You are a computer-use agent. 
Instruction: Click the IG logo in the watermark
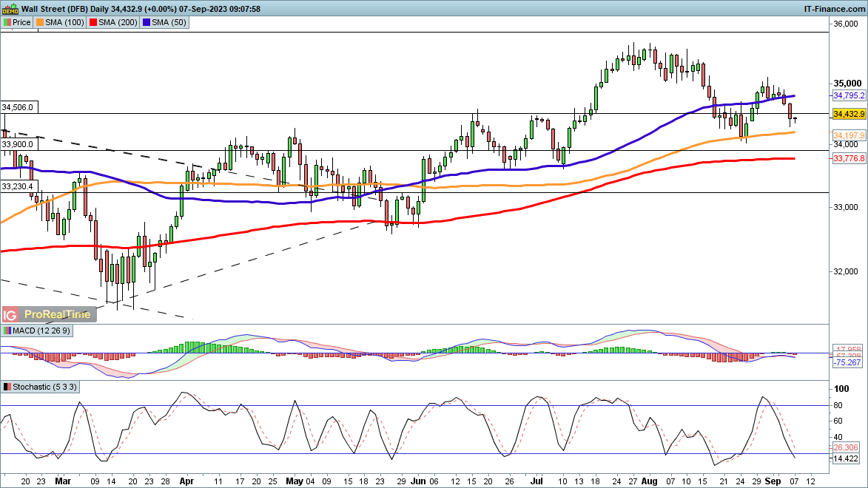tap(10, 314)
